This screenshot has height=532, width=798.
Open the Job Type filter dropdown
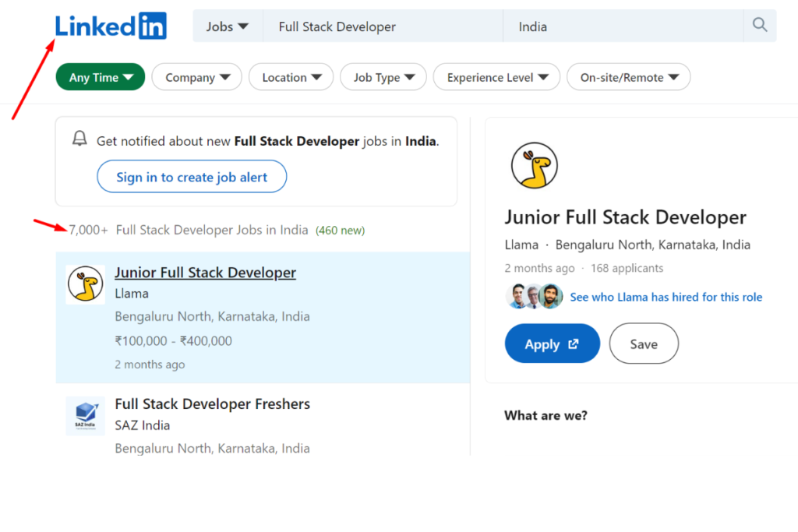click(x=383, y=76)
